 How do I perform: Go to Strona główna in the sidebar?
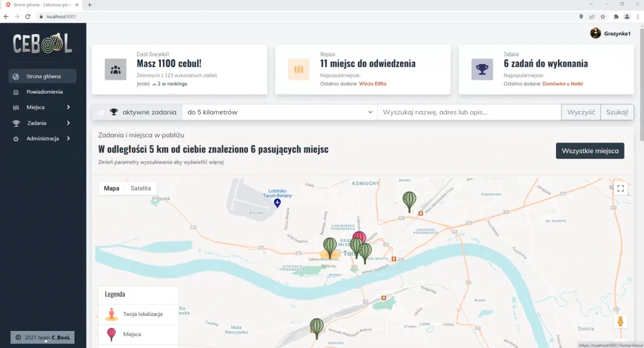point(42,77)
